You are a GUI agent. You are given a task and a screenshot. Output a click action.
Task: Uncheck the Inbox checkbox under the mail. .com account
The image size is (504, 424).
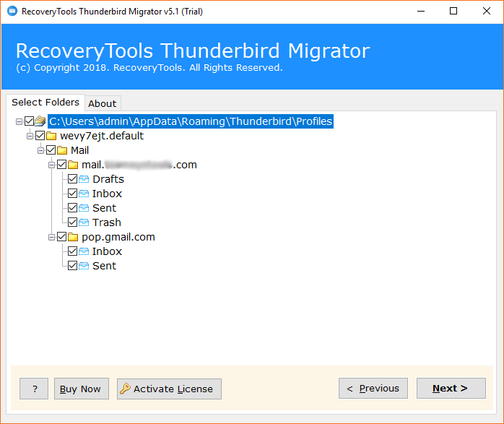[x=73, y=194]
